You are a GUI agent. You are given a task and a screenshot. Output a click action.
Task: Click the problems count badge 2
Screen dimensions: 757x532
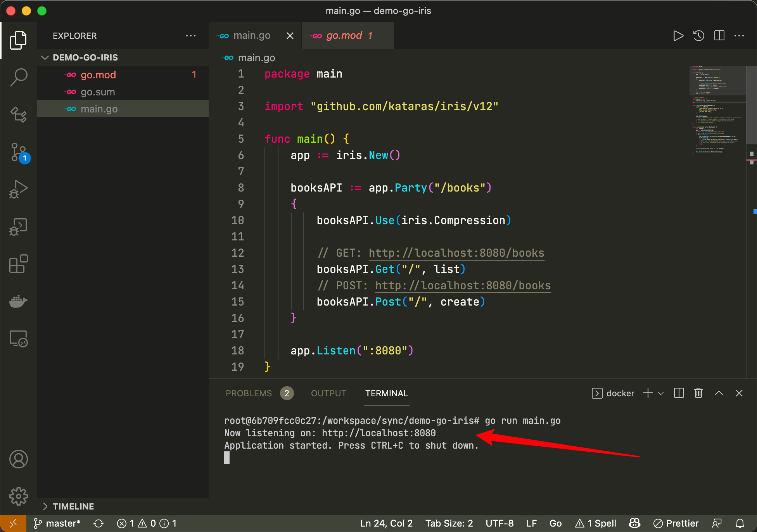point(287,393)
